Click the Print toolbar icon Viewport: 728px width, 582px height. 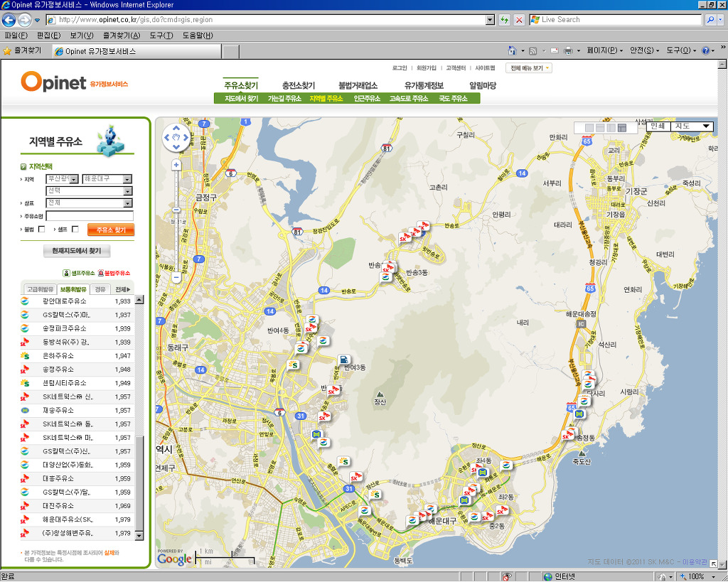pyautogui.click(x=568, y=50)
